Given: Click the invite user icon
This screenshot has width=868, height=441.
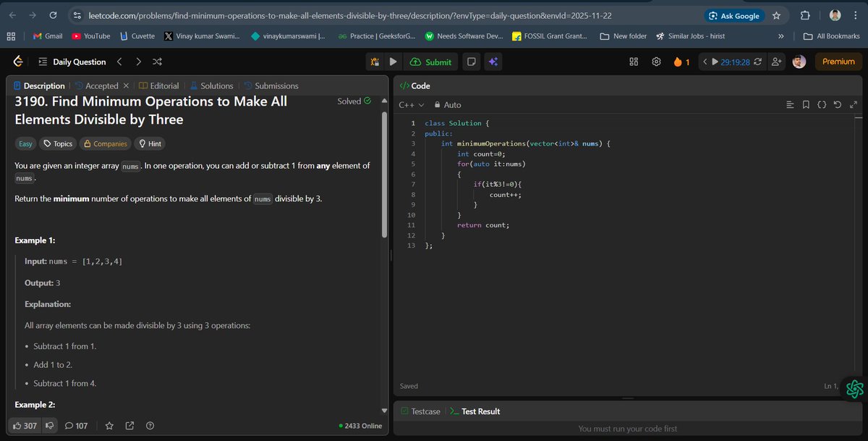Looking at the screenshot, I should coord(777,62).
